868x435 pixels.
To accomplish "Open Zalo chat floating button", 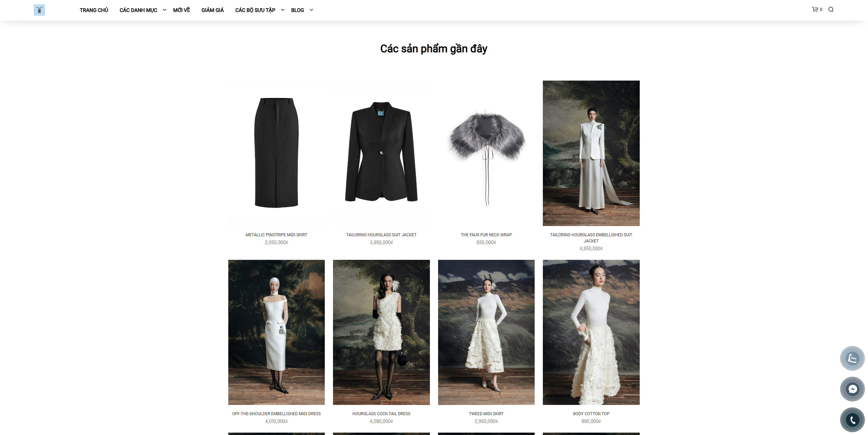I will (x=852, y=358).
